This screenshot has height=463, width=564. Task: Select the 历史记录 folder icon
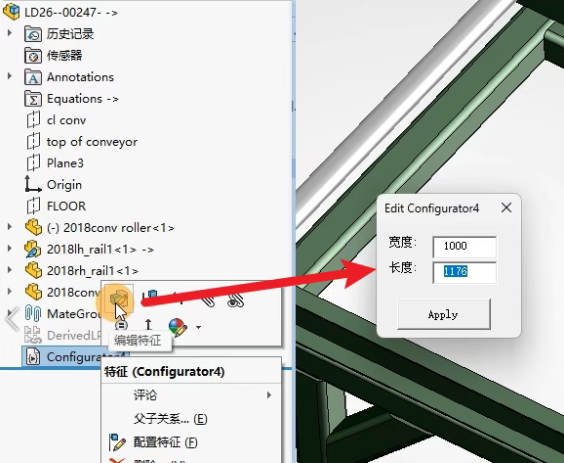[33, 34]
